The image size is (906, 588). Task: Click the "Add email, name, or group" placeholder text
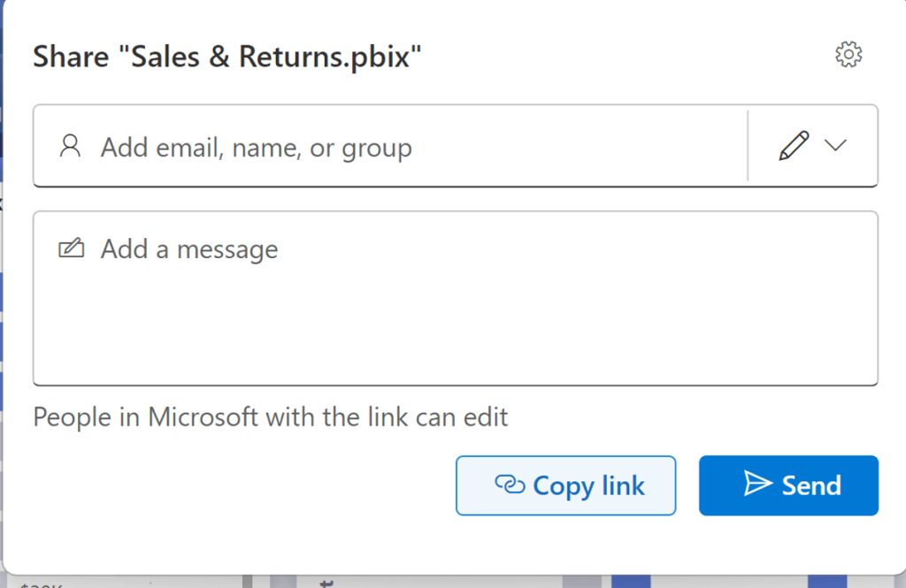[x=257, y=147]
